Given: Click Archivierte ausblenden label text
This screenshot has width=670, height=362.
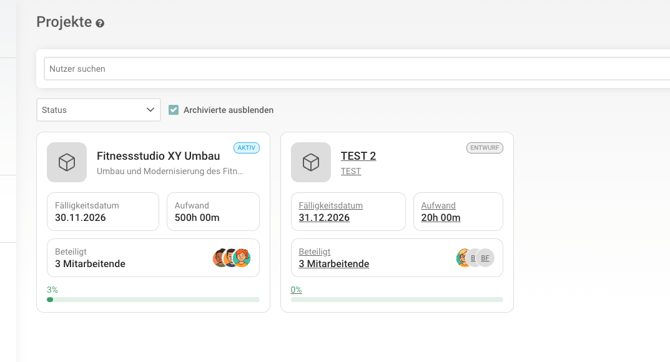Looking at the screenshot, I should tap(229, 110).
